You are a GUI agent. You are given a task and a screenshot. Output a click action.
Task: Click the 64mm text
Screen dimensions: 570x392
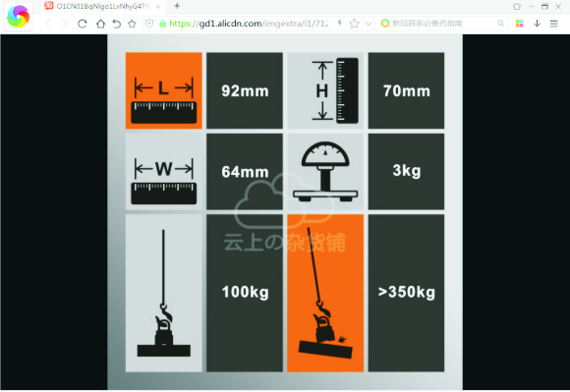245,172
